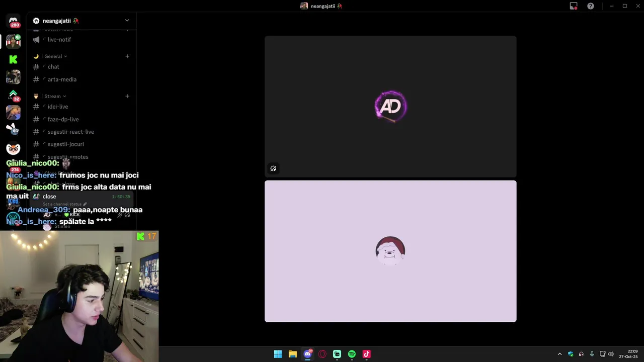Collapse the General category
The image size is (644, 362).
(54, 56)
